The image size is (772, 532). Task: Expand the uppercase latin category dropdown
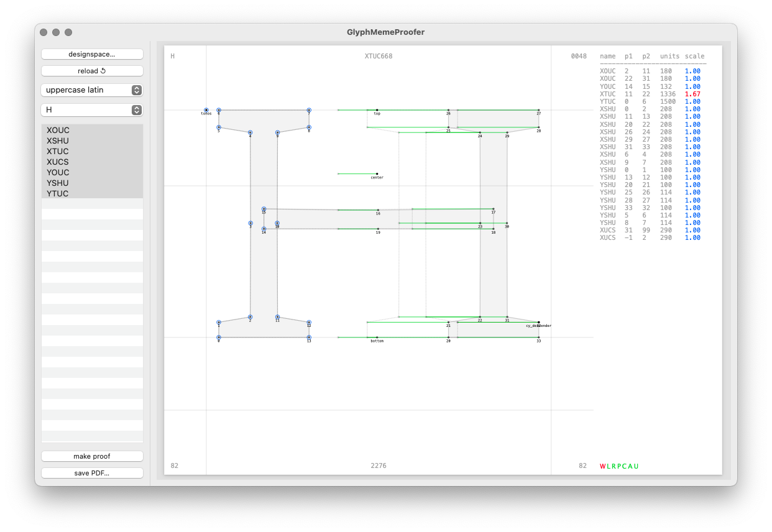pyautogui.click(x=92, y=90)
